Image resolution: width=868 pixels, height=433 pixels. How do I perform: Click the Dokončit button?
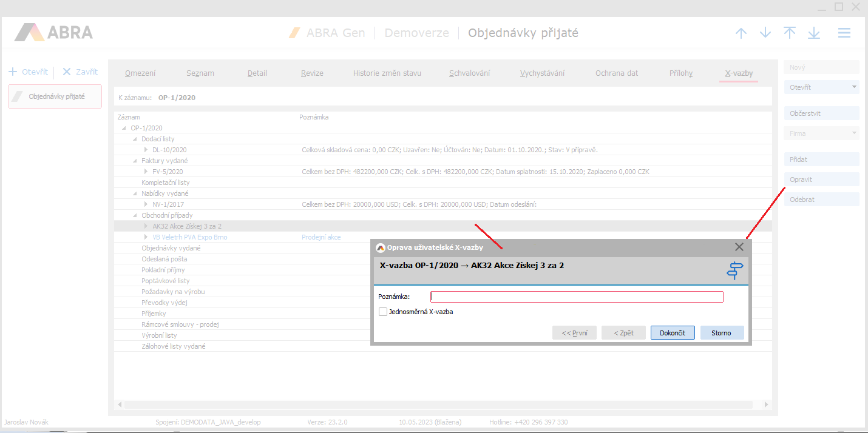pyautogui.click(x=673, y=333)
